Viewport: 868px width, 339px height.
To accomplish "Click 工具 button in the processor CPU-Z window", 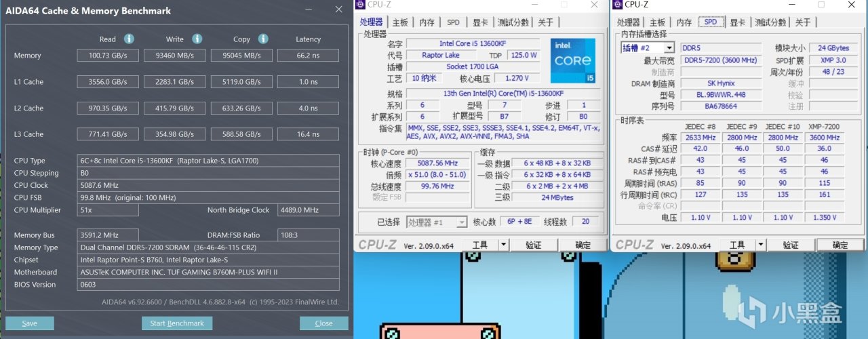I will point(480,245).
